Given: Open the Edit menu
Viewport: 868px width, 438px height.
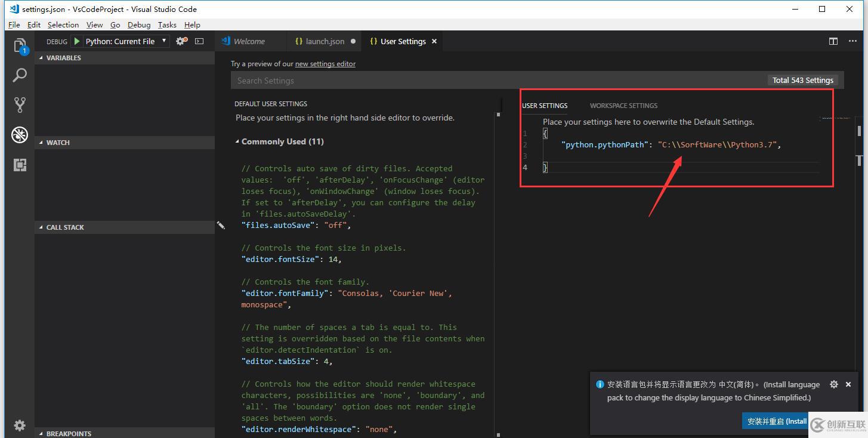Looking at the screenshot, I should coord(34,24).
